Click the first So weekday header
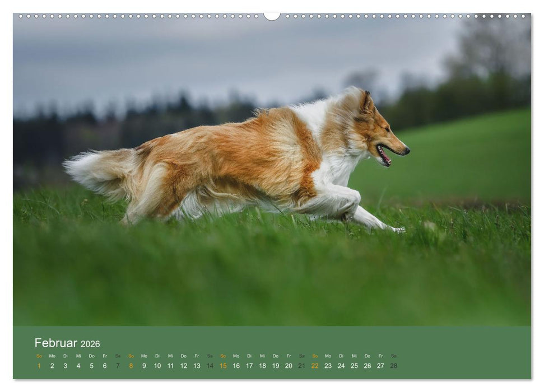The width and height of the screenshot is (544, 392). point(38,356)
